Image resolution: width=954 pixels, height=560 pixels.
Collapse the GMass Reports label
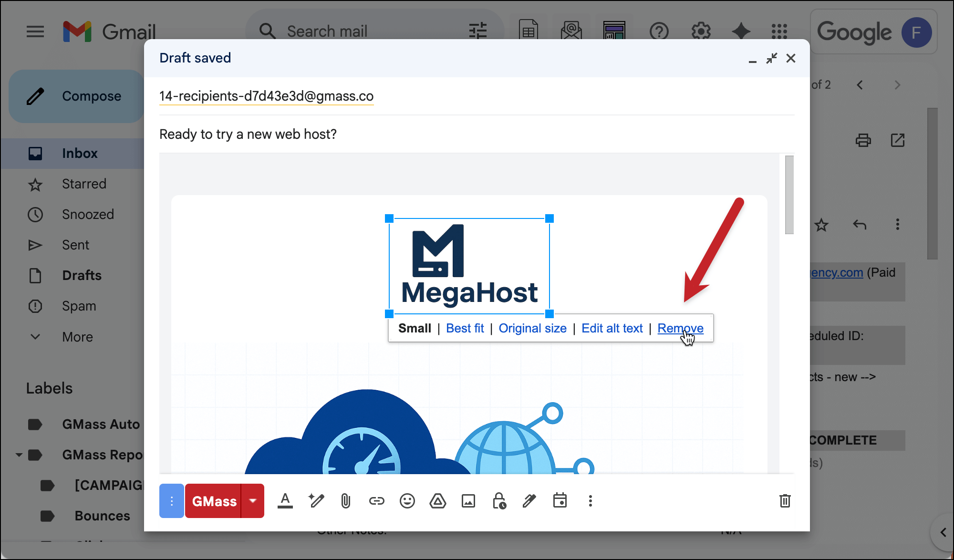pos(19,455)
